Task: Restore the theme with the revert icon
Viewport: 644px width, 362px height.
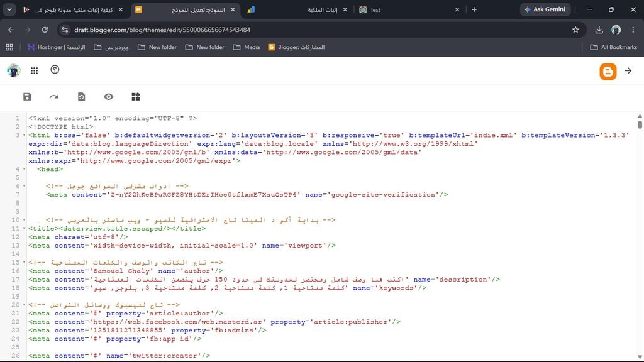Action: pyautogui.click(x=81, y=97)
